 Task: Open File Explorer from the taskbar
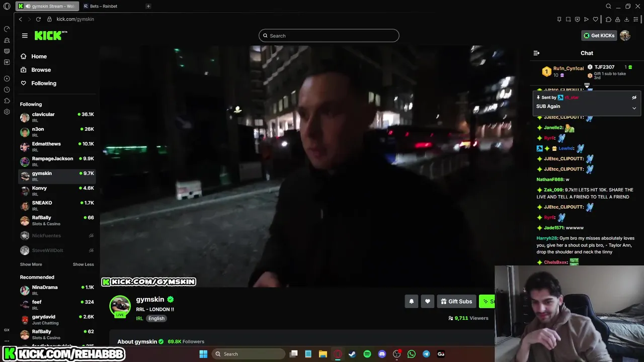tap(323, 354)
